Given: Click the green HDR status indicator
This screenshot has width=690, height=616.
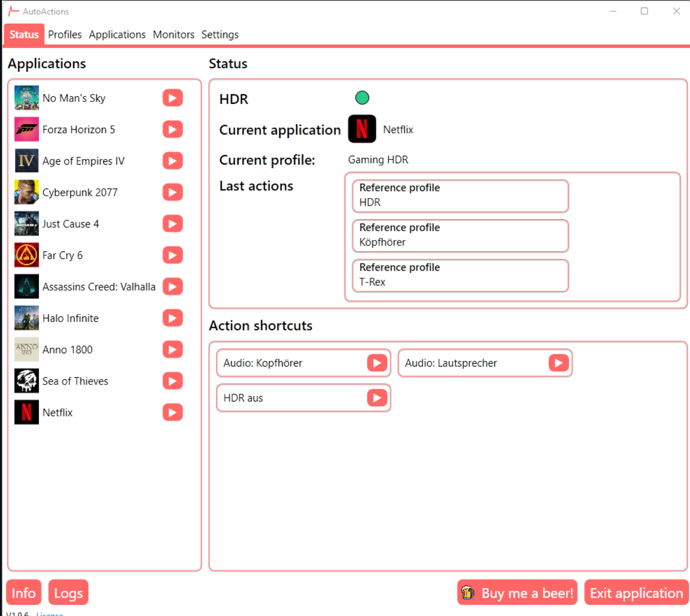Looking at the screenshot, I should pos(362,98).
